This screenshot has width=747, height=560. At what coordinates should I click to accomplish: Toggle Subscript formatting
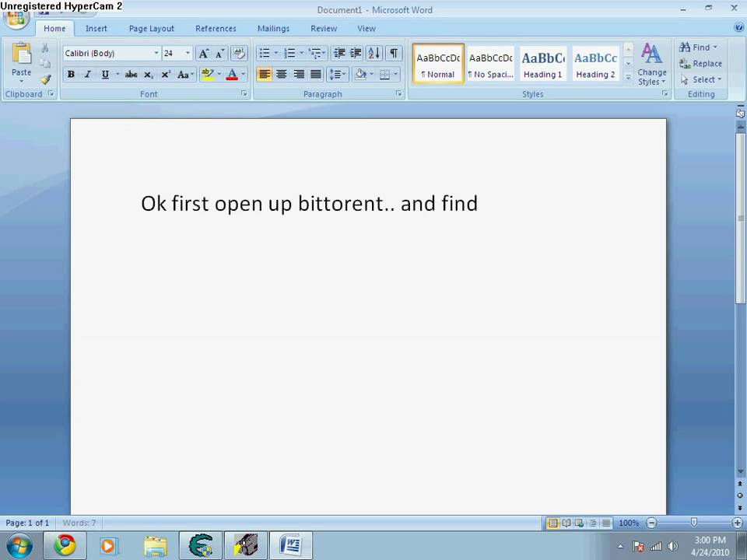click(x=148, y=75)
